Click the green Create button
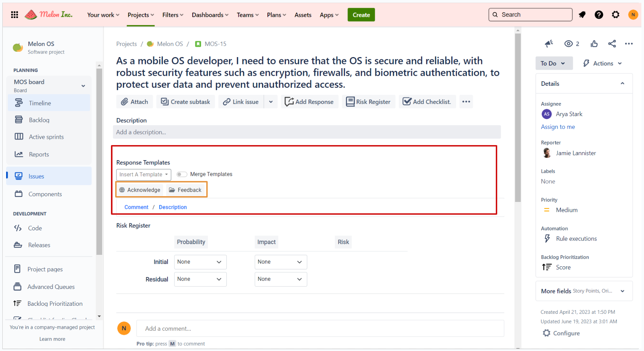The image size is (644, 351). (361, 15)
